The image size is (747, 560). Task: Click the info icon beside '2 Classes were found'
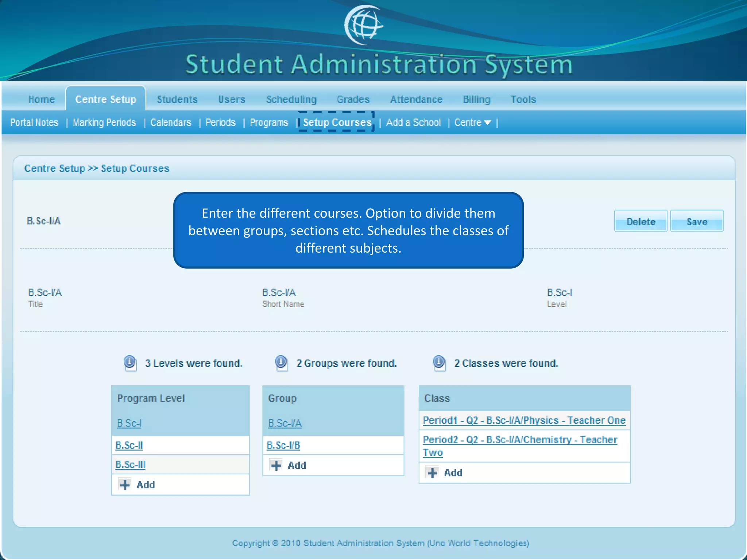coord(439,363)
